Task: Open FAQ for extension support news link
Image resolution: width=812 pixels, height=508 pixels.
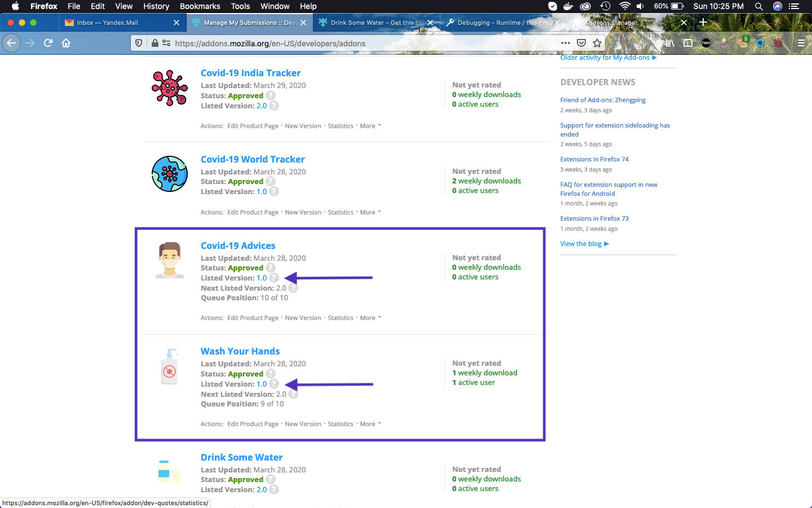Action: point(608,189)
